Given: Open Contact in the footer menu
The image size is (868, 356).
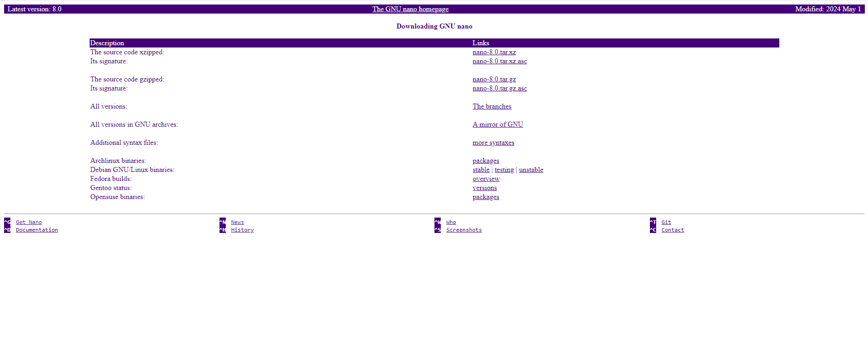Looking at the screenshot, I should [x=672, y=230].
